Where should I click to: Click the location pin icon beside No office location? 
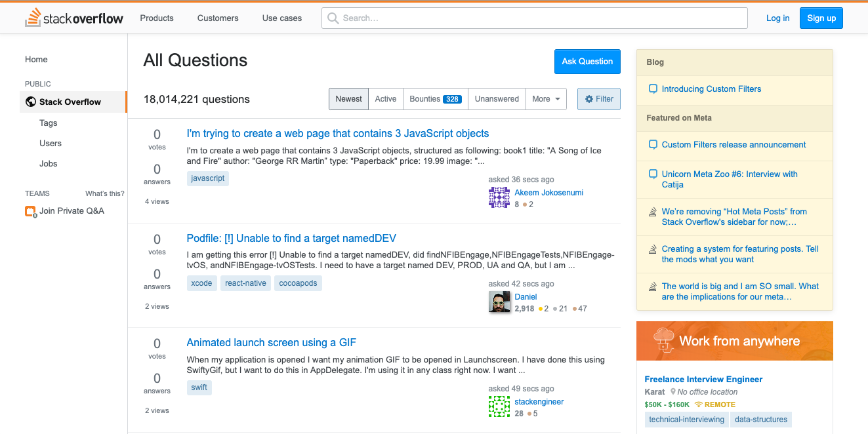(x=674, y=391)
